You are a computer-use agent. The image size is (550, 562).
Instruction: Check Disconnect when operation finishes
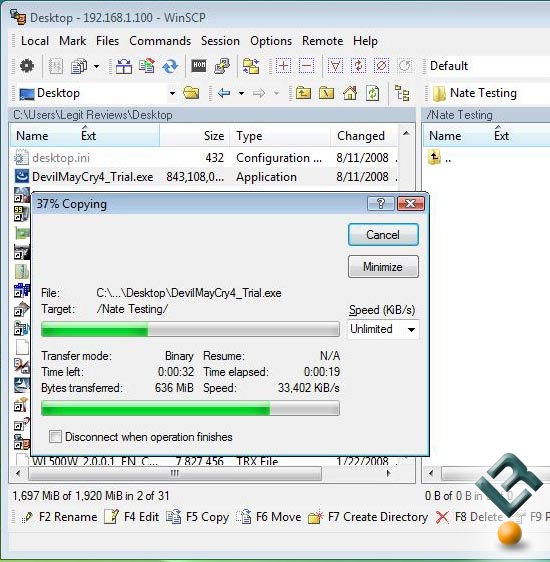click(x=55, y=437)
